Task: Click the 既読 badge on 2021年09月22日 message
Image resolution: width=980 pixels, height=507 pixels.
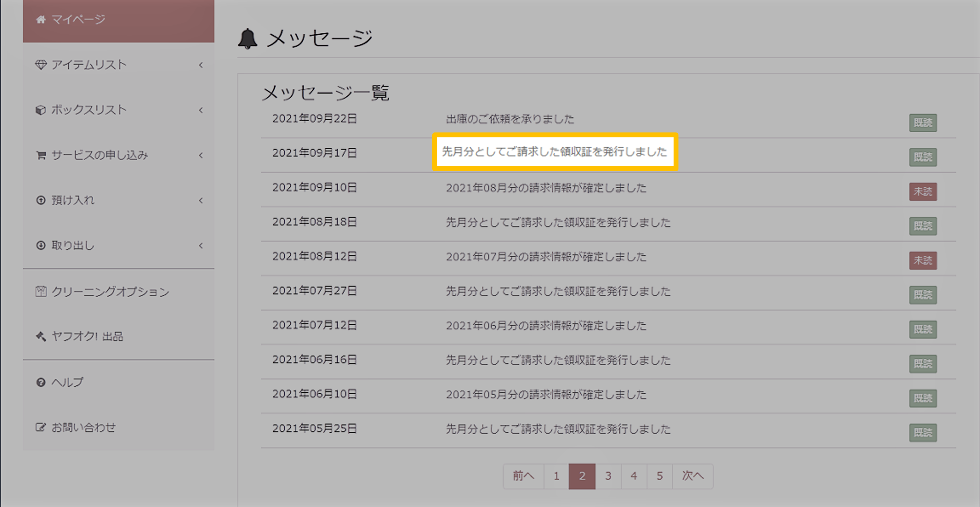Action: [923, 123]
